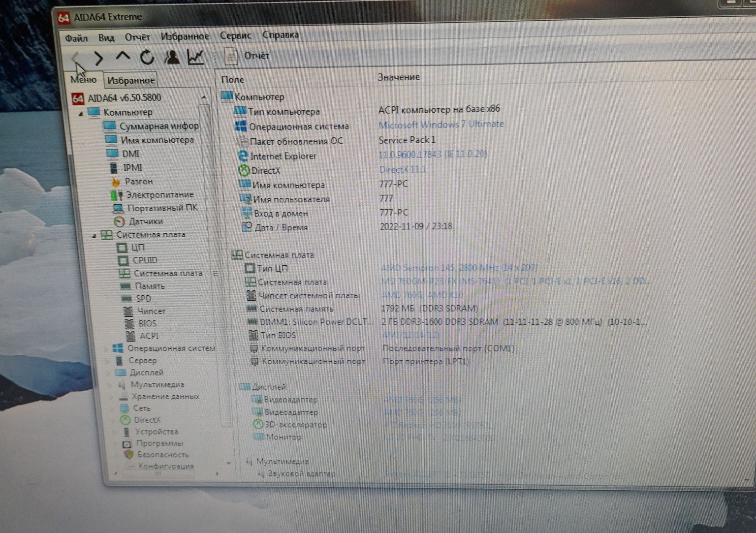Viewport: 756px width, 533px height.
Task: Click the Значение column header
Action: (x=399, y=77)
